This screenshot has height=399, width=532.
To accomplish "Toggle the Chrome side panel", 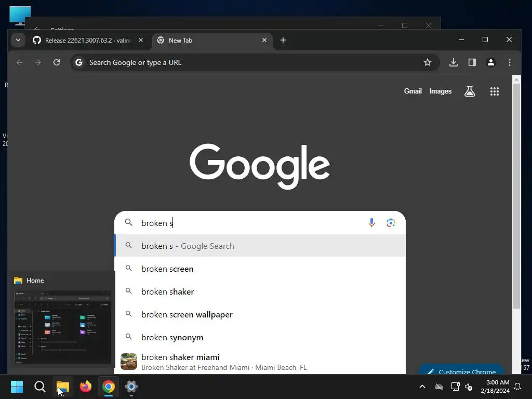I will click(472, 62).
